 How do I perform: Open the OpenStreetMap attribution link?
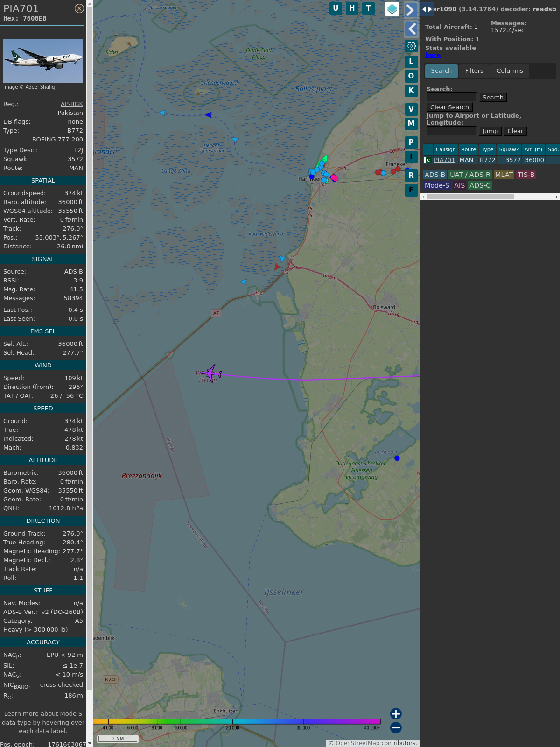click(357, 743)
